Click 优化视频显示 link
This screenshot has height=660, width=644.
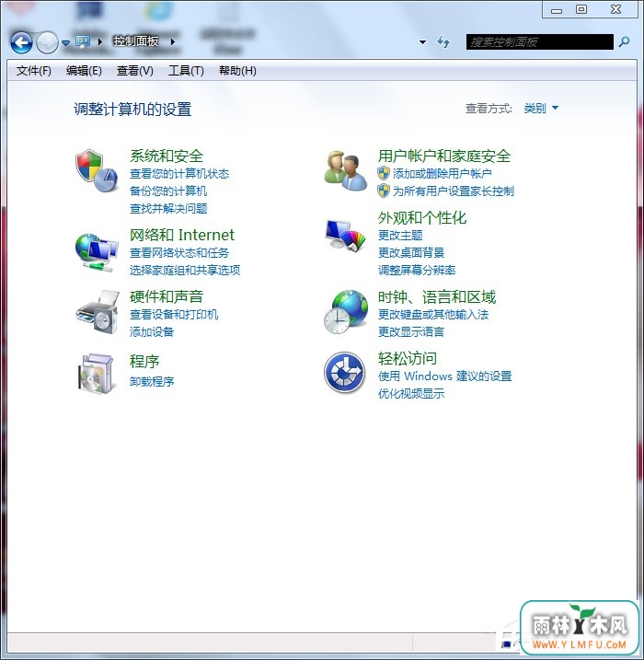[411, 394]
